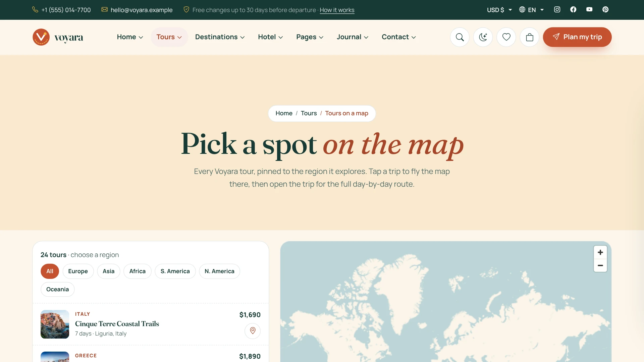This screenshot has height=362, width=644.
Task: Open the USD $ currency dropdown
Action: pyautogui.click(x=499, y=10)
